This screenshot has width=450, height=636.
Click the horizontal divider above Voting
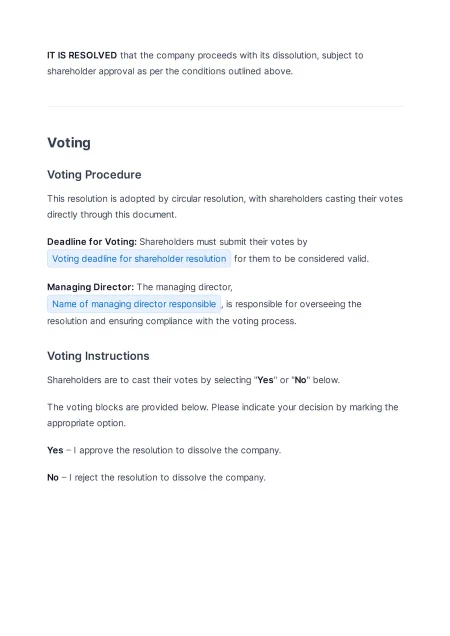(226, 107)
